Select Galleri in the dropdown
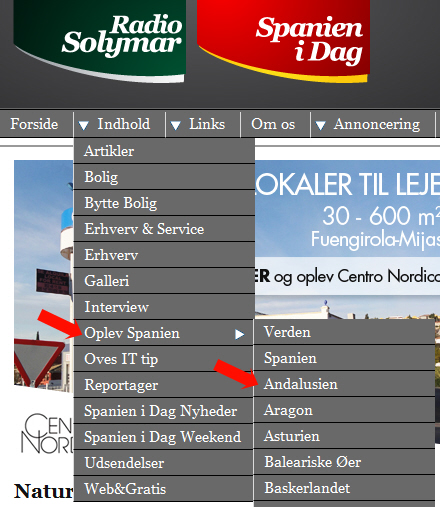Viewport: 440px width, 507px height. pos(164,281)
